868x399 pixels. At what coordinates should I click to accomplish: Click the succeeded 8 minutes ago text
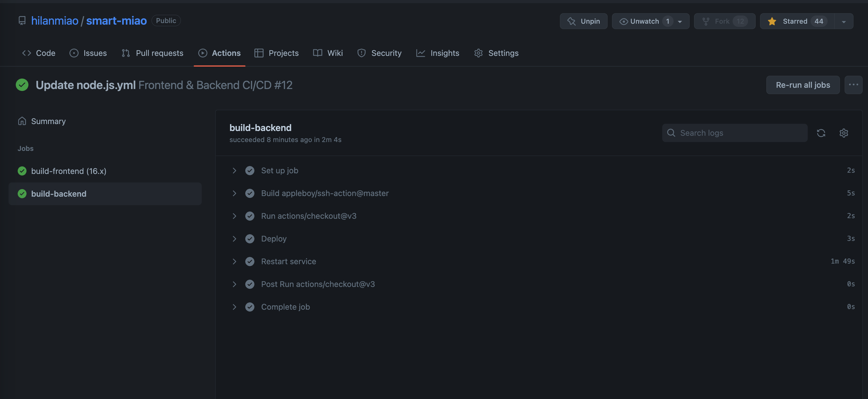[x=285, y=140]
